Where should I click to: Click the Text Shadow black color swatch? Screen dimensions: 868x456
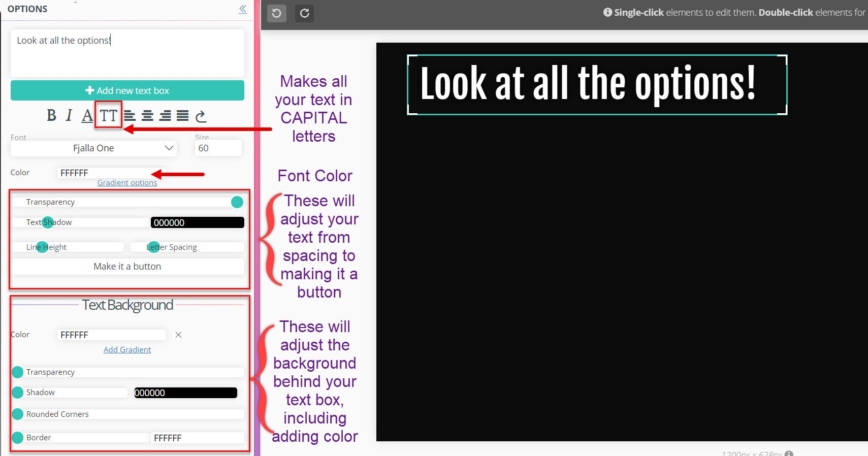(197, 222)
